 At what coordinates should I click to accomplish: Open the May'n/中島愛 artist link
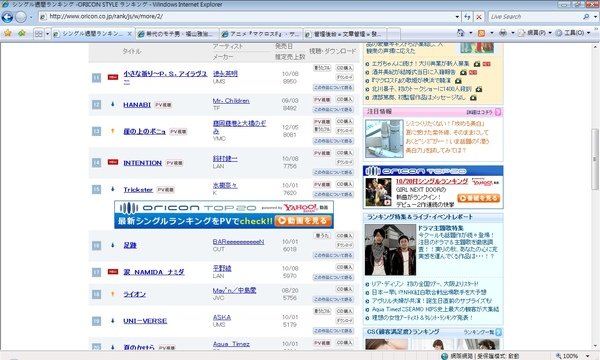(234, 290)
